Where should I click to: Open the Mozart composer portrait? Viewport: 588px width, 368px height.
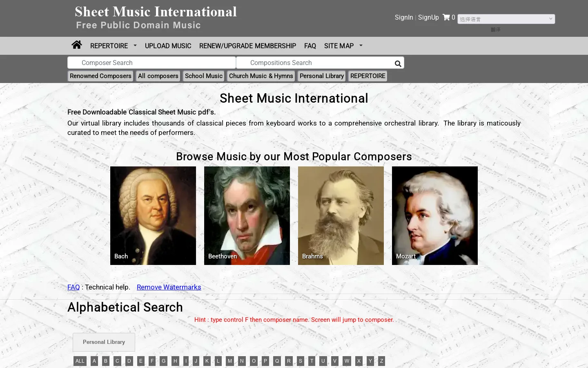(x=435, y=215)
